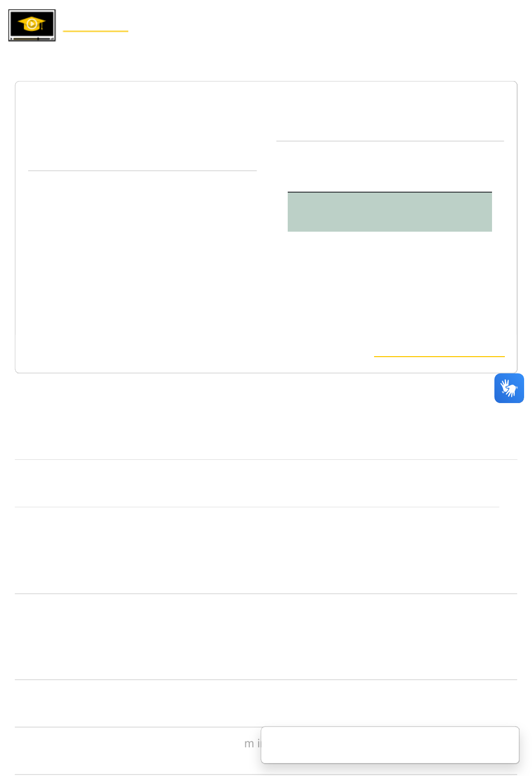
Task: Click the short gray divider in the card's left column
Action: (142, 171)
